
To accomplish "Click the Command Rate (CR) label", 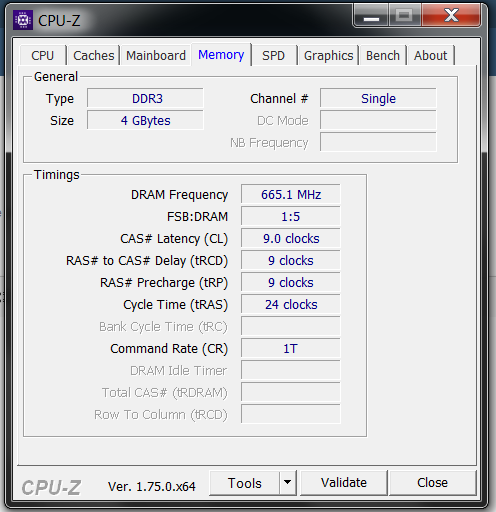I will coord(169,349).
